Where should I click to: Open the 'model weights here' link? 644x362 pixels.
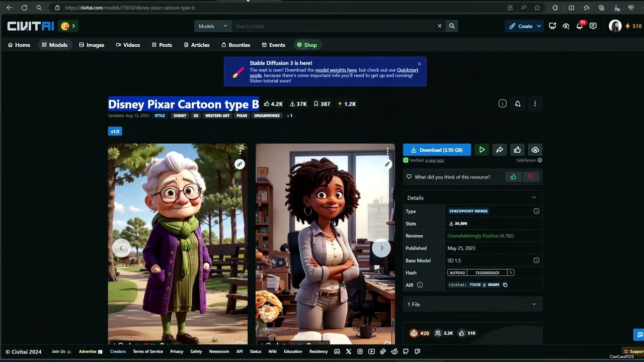[x=336, y=70]
